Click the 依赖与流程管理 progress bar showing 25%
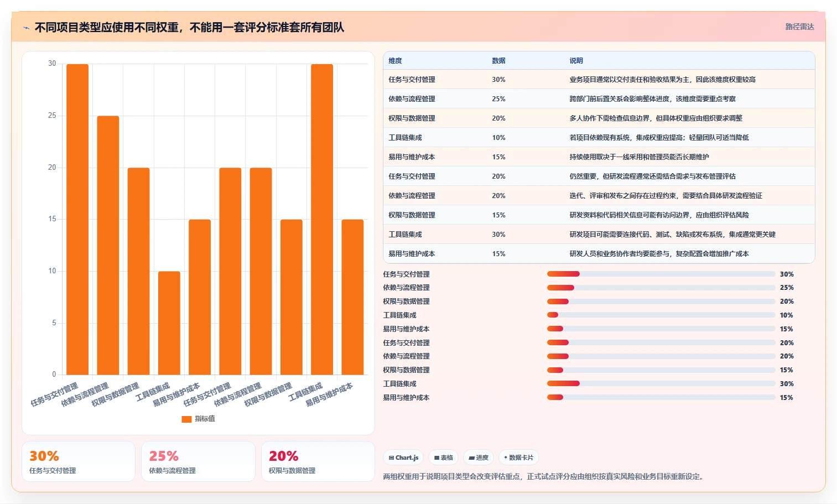The width and height of the screenshot is (837, 504). click(x=661, y=288)
